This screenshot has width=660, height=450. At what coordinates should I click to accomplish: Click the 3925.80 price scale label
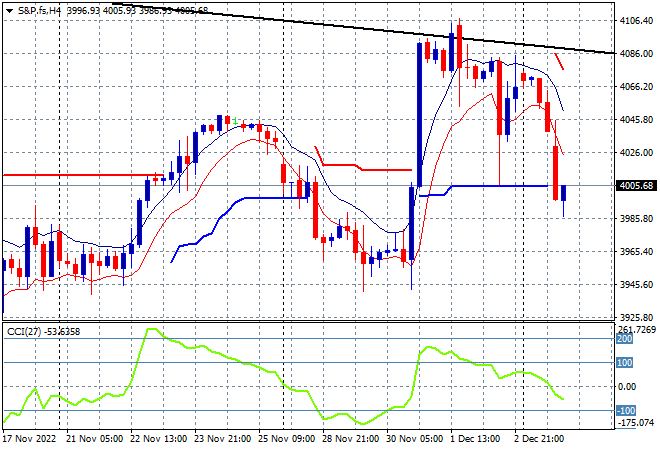pos(636,317)
